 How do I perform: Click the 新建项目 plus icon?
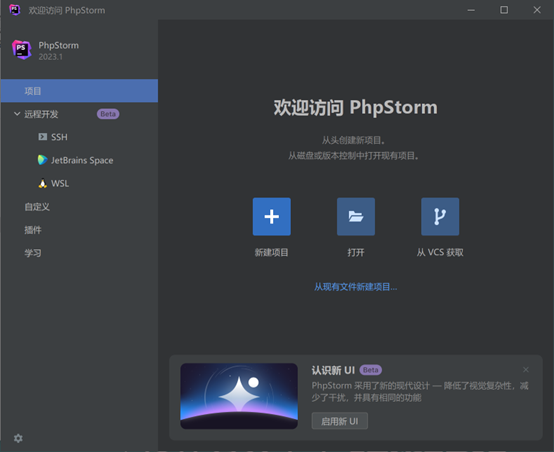tap(272, 217)
